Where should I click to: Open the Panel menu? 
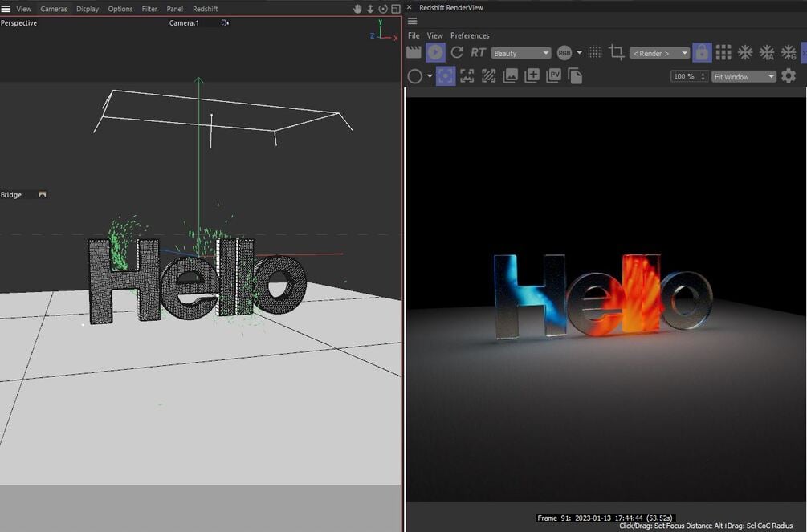click(x=174, y=9)
